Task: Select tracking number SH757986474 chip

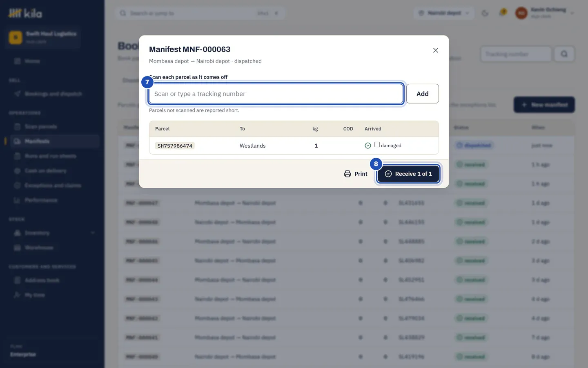Action: 175,146
